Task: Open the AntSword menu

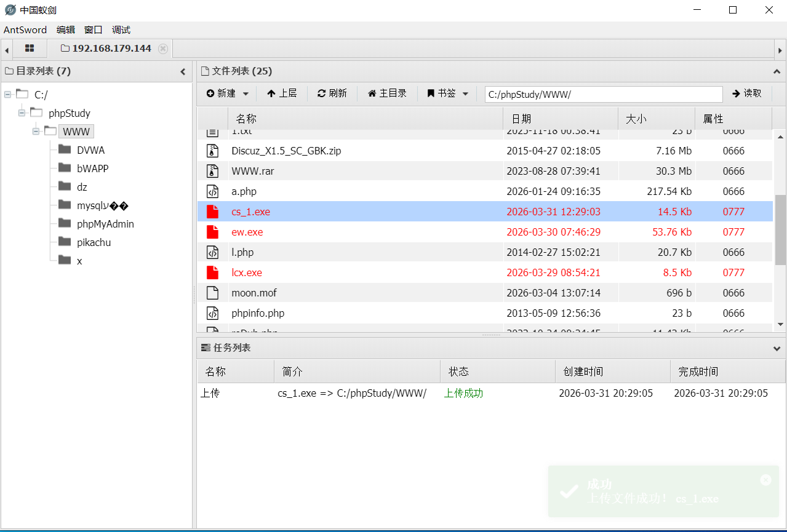Action: point(25,30)
